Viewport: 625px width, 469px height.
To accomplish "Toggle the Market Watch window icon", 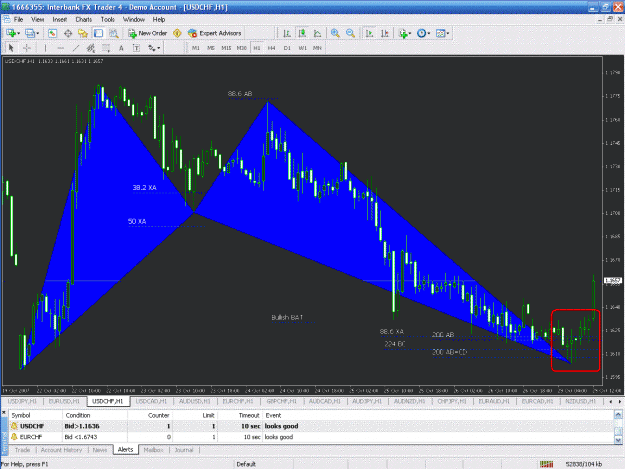I will pyautogui.click(x=52, y=33).
